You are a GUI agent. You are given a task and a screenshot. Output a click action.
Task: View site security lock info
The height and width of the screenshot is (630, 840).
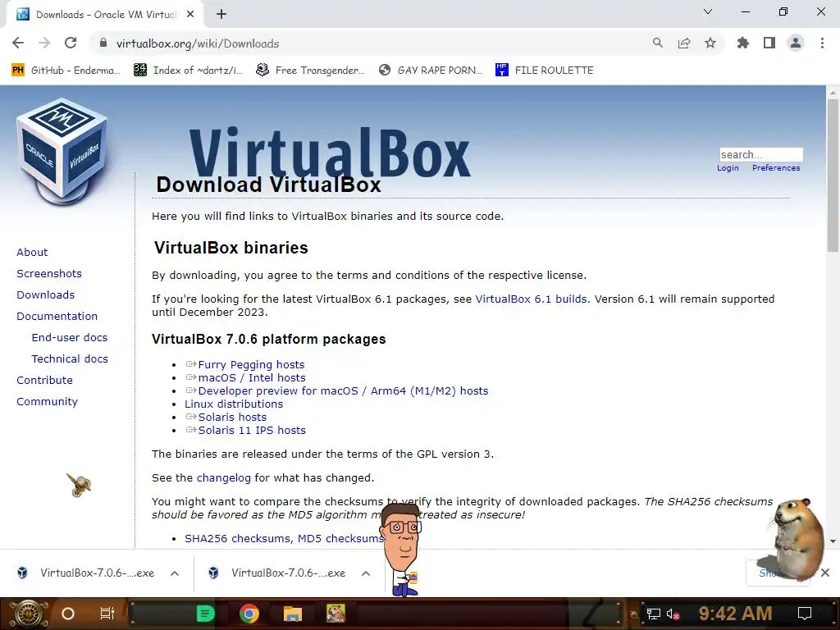coord(103,43)
